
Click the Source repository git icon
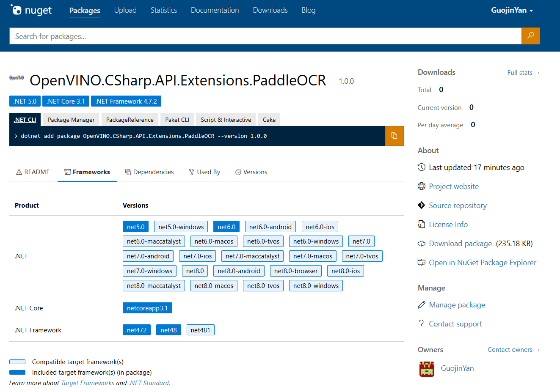pyautogui.click(x=422, y=206)
